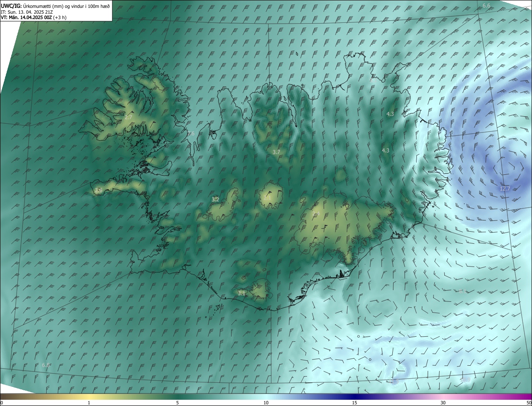Viewport: 532px width, 406px height.
Task: Click the 2.6 value label
Action: [x=99, y=190]
